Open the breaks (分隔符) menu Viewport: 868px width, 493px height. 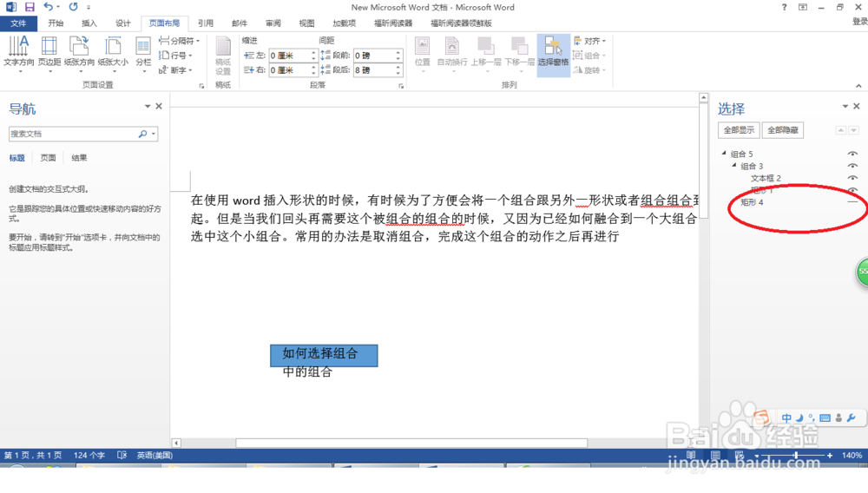[179, 41]
